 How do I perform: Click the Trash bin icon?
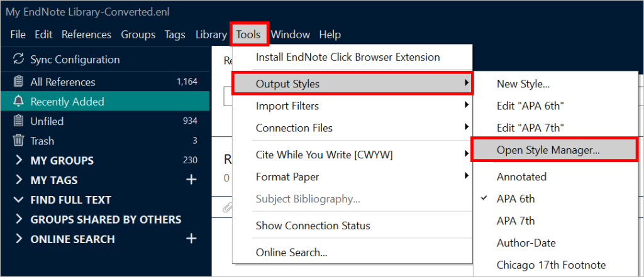[18, 141]
